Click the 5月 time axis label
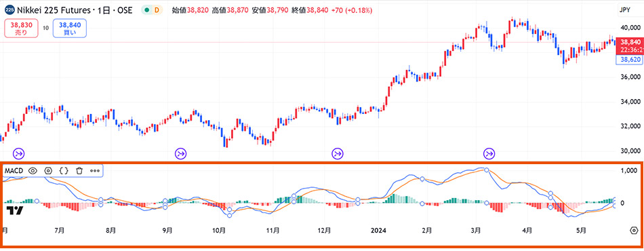 581,231
